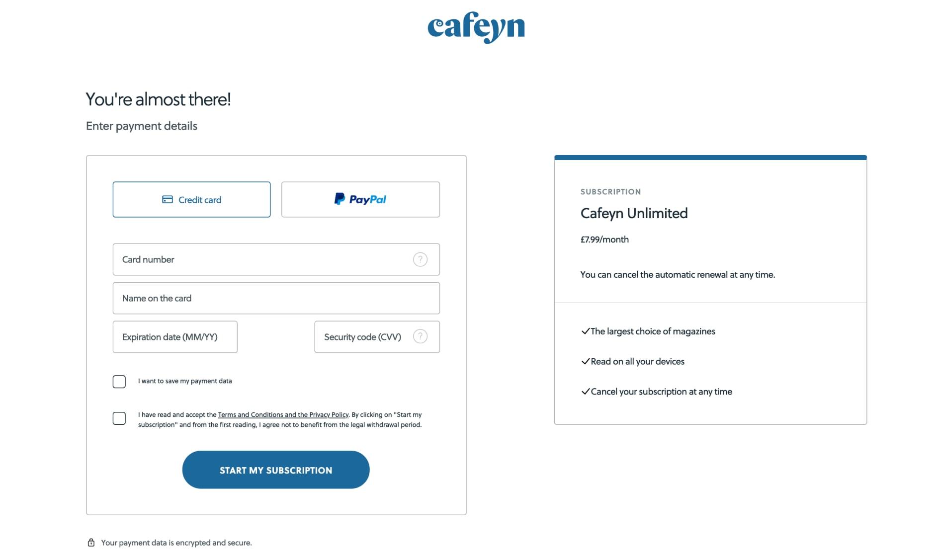Select the PayPal payment tab

point(360,199)
